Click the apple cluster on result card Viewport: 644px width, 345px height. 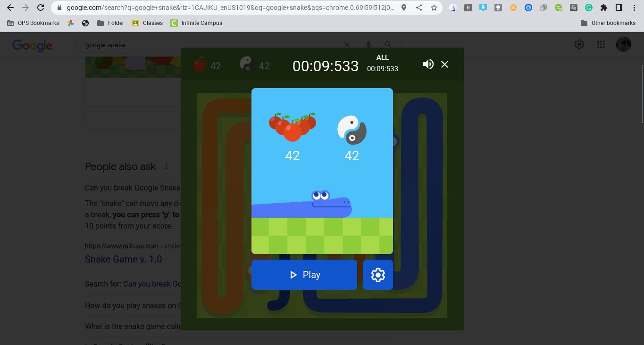pos(293,127)
